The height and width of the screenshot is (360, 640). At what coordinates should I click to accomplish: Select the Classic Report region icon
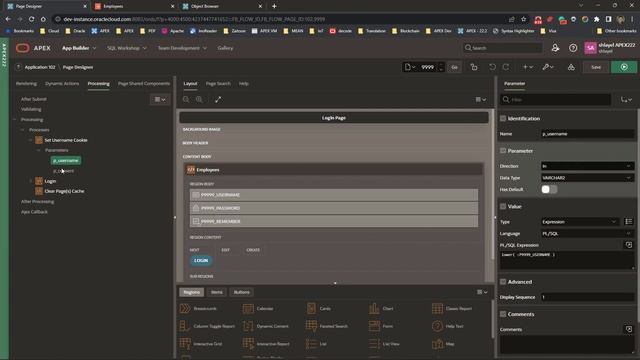pyautogui.click(x=438, y=309)
